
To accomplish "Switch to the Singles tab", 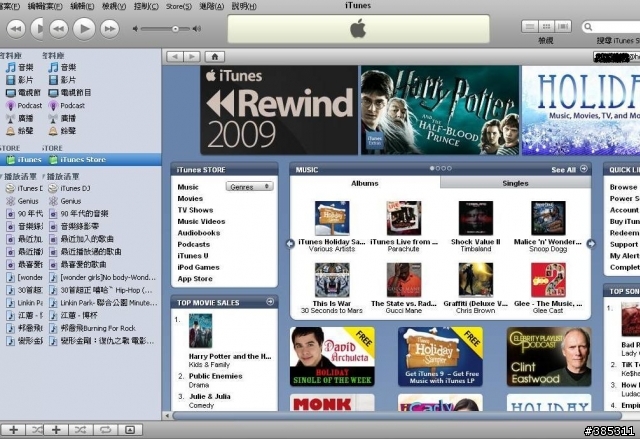I will pos(516,183).
